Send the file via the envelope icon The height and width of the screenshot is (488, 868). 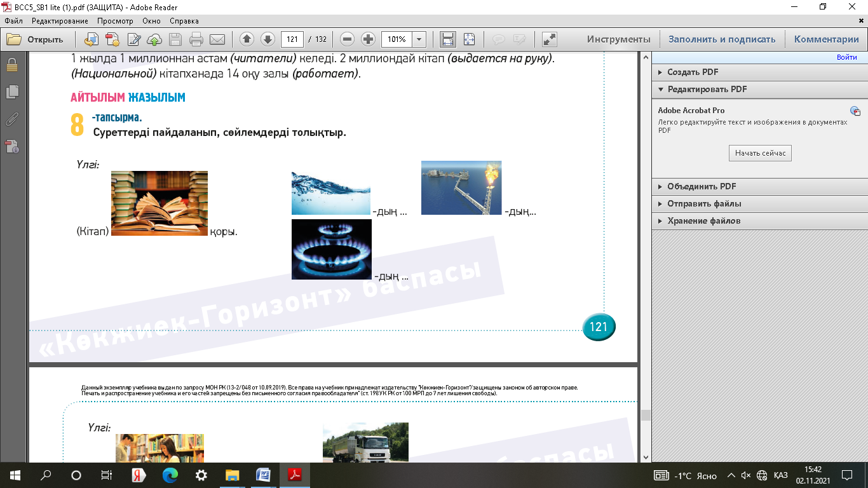[217, 39]
